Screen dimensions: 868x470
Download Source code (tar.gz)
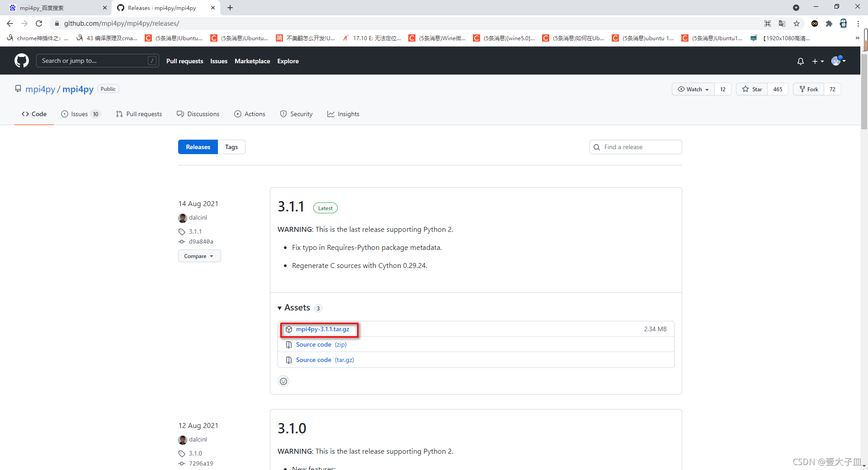[x=325, y=360]
